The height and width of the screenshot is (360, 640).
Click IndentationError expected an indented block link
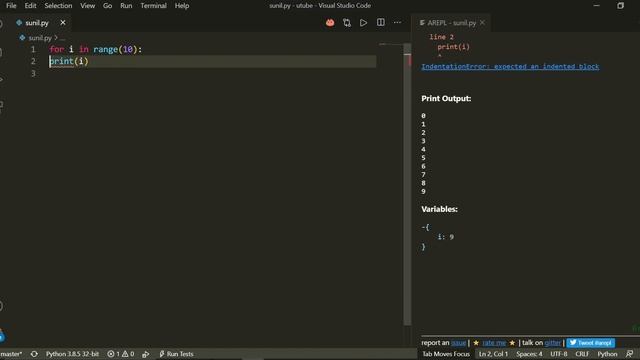(x=510, y=67)
